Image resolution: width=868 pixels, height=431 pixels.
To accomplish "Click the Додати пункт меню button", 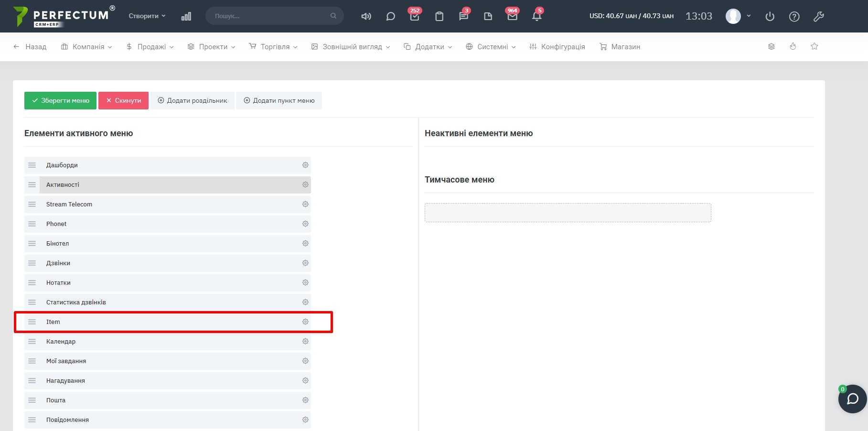I will click(x=279, y=100).
